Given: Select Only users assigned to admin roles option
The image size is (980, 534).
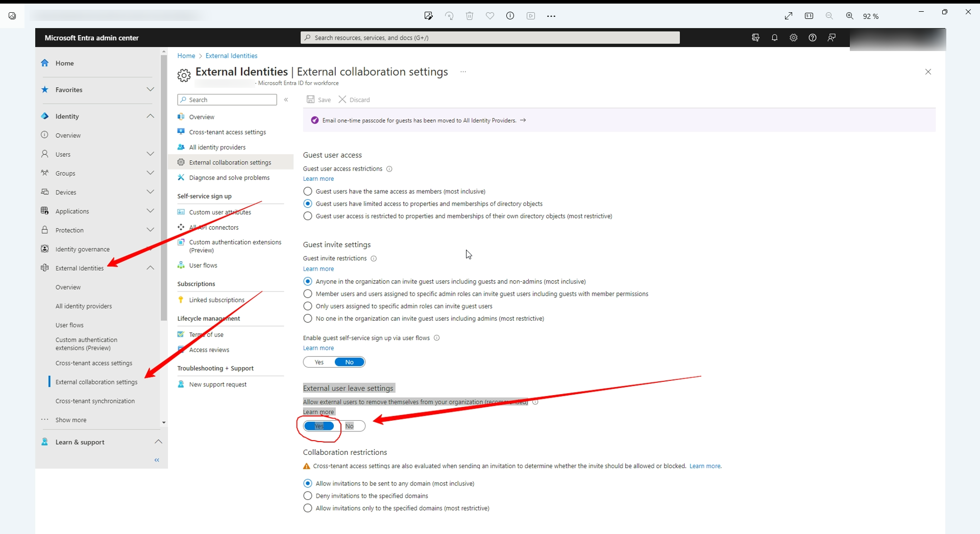Looking at the screenshot, I should 308,306.
